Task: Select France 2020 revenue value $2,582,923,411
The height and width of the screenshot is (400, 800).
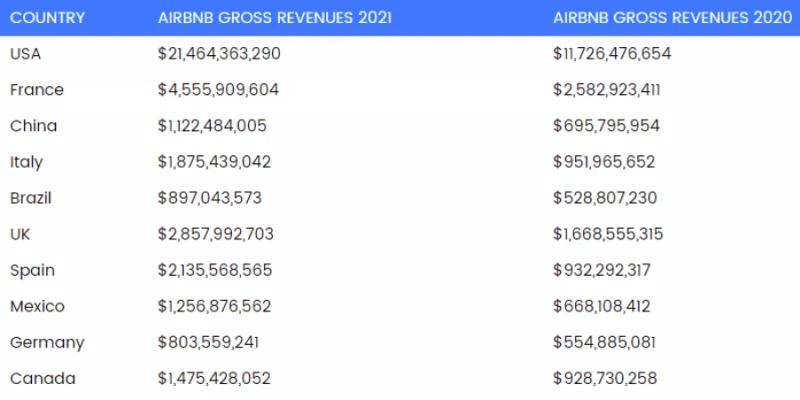Action: 607,90
